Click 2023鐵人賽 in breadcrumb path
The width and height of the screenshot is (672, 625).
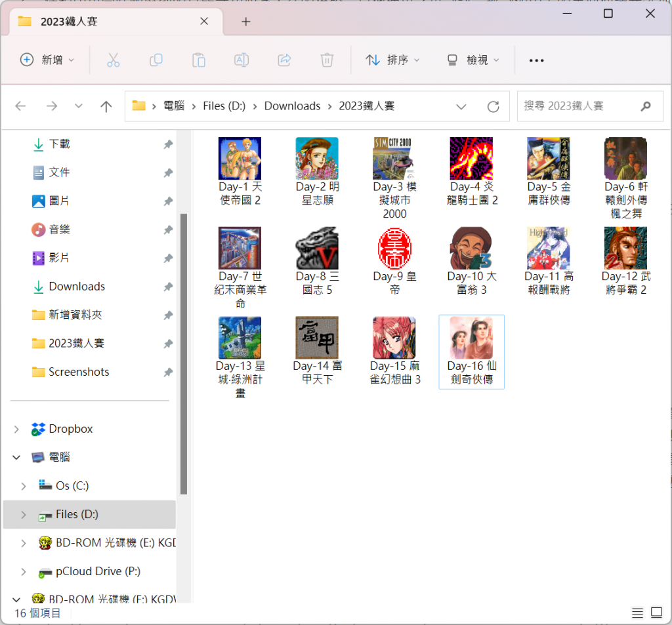pyautogui.click(x=366, y=106)
